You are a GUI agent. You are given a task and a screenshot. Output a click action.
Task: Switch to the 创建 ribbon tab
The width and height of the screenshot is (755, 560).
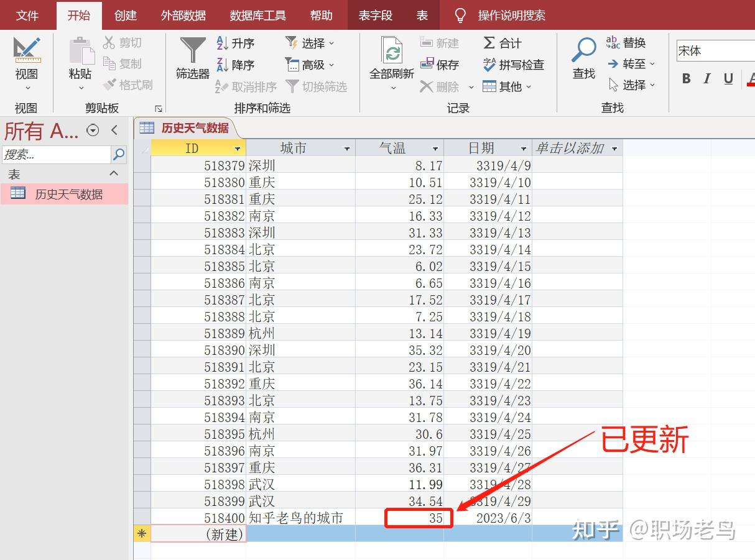pos(125,16)
